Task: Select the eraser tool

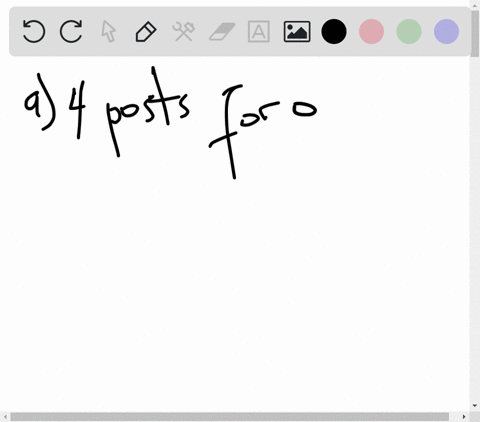Action: point(222,31)
